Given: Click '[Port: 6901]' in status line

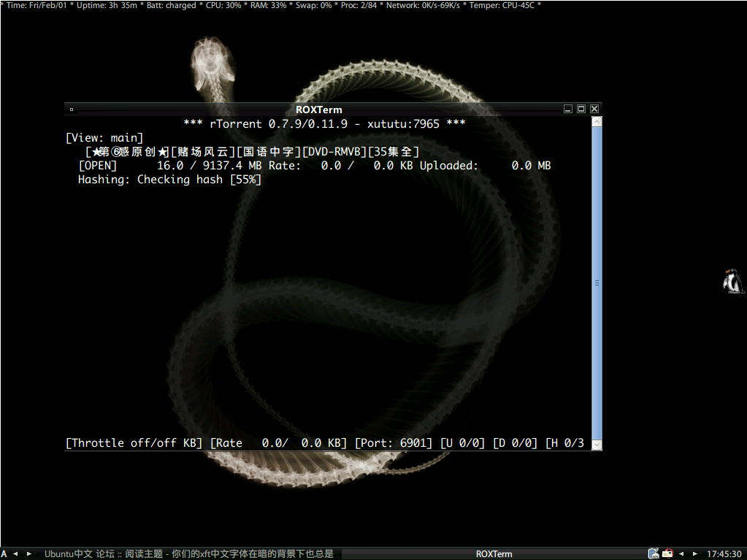Looking at the screenshot, I should tap(394, 443).
